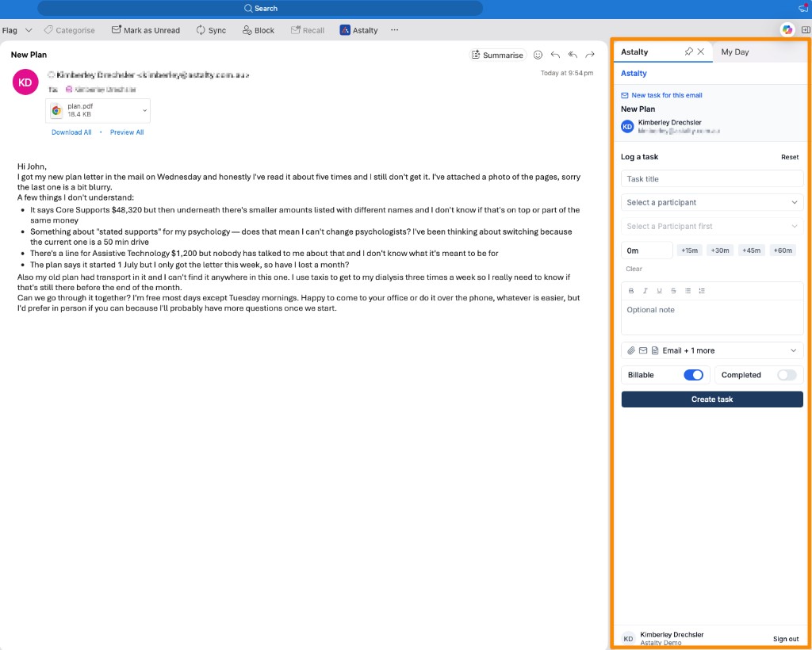Click the Summarise button
Image resolution: width=812 pixels, height=650 pixels.
point(498,55)
